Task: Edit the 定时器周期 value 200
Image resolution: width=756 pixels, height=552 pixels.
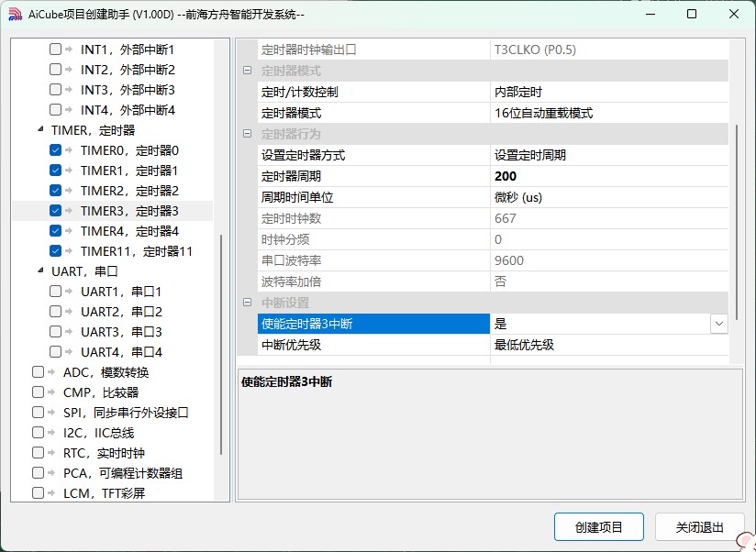Action: click(x=609, y=176)
